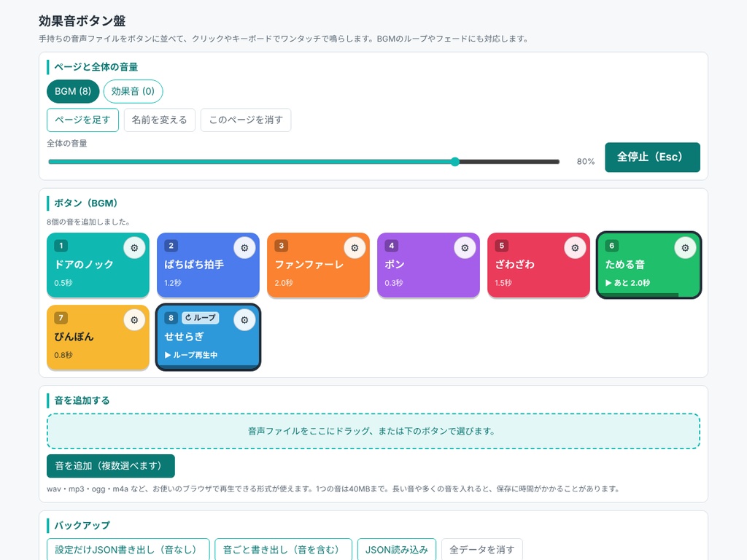Click the 名前を変える button
The width and height of the screenshot is (747, 560).
[160, 120]
